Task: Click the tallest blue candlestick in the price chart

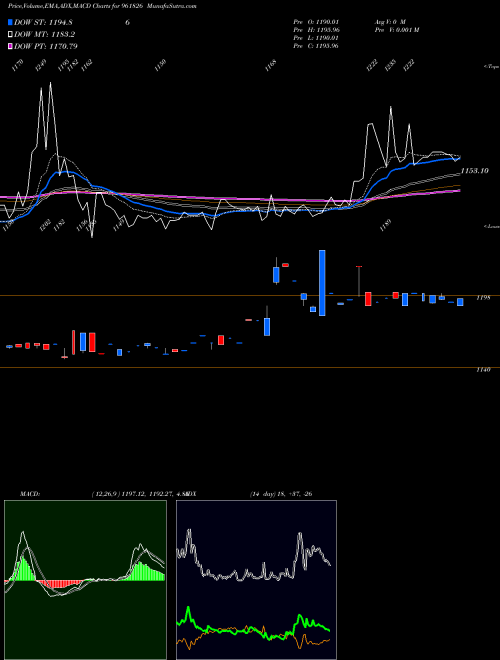Action: (x=322, y=283)
